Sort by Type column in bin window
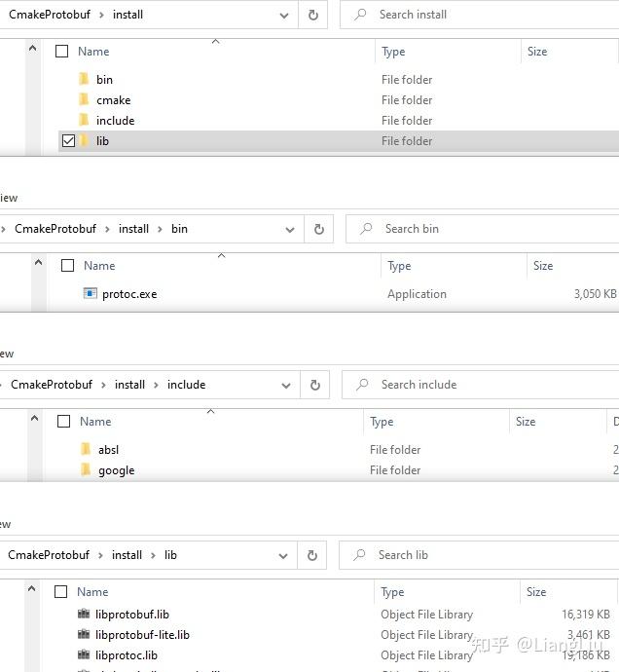Viewport: 619px width, 672px height. tap(399, 266)
